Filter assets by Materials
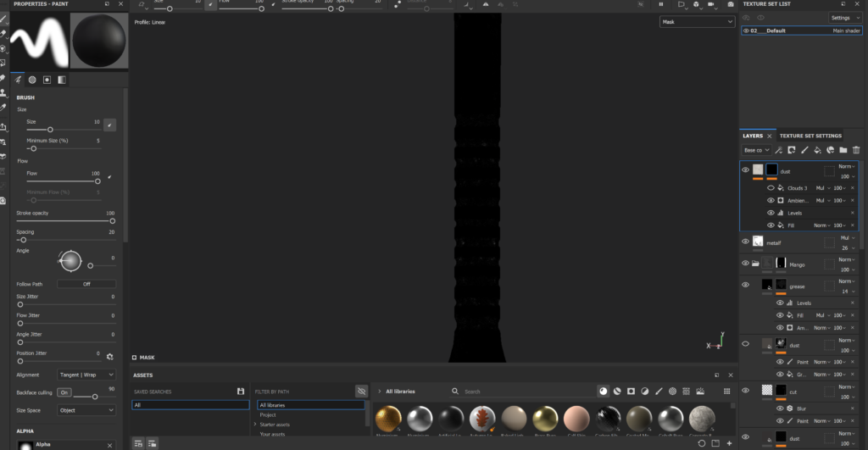 (x=603, y=392)
